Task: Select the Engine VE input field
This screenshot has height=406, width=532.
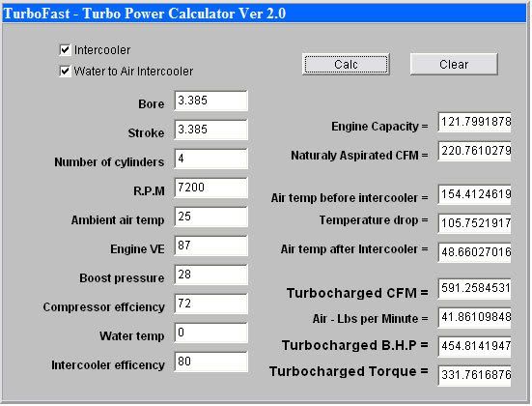Action: [211, 246]
